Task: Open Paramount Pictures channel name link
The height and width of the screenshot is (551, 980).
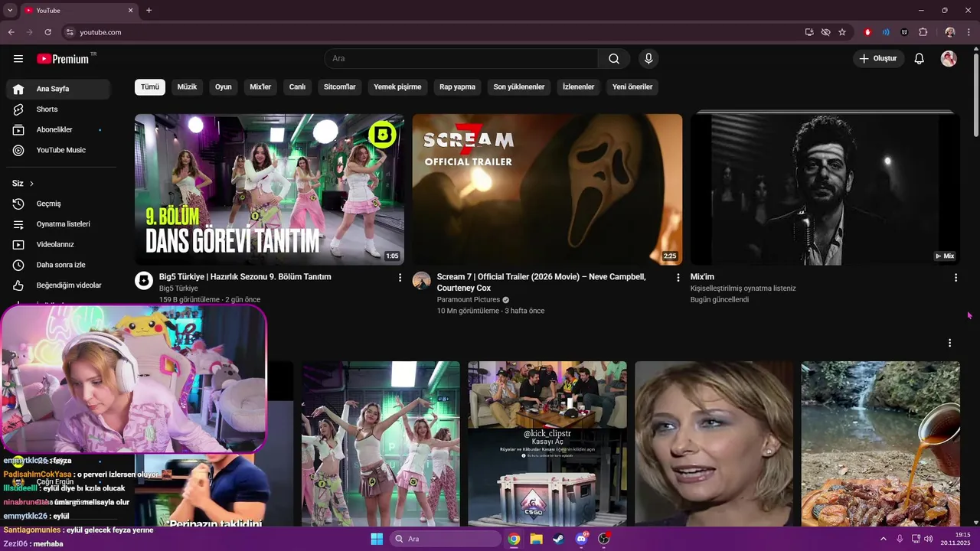Action: coord(468,300)
